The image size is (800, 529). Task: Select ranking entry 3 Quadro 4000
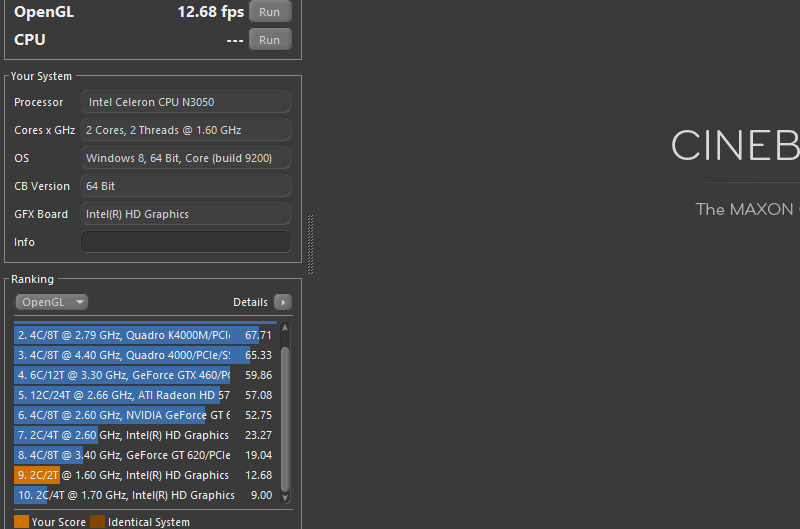(145, 355)
